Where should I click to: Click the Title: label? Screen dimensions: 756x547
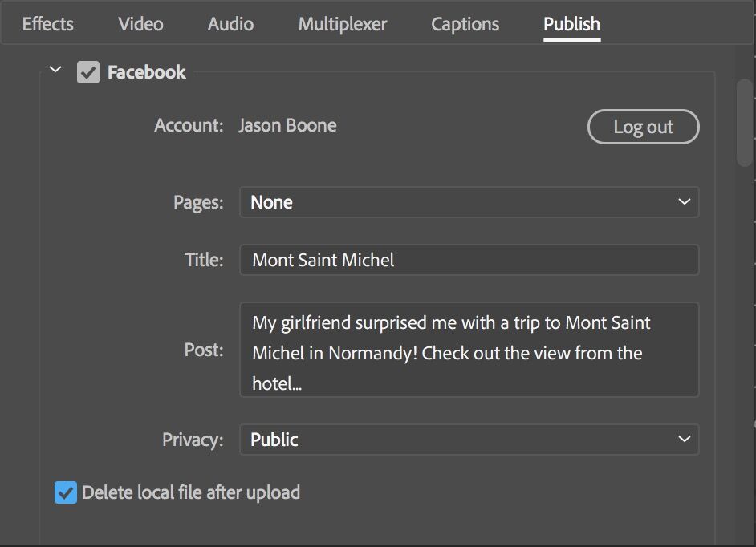[205, 260]
